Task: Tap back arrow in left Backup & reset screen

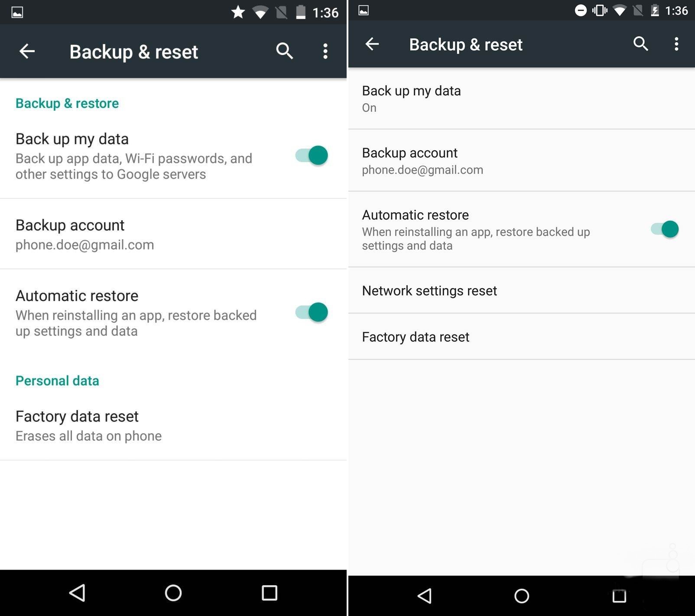Action: coord(27,51)
